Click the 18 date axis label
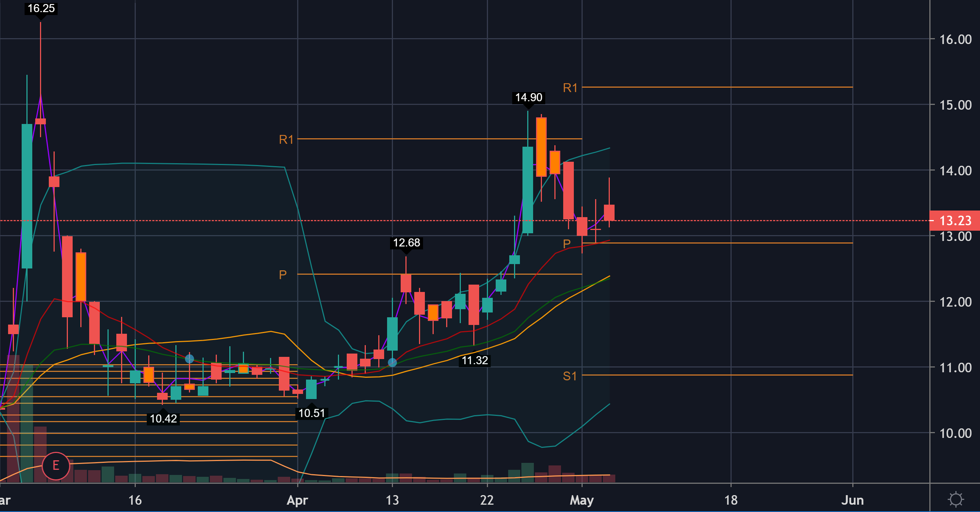980x512 pixels. click(x=731, y=500)
